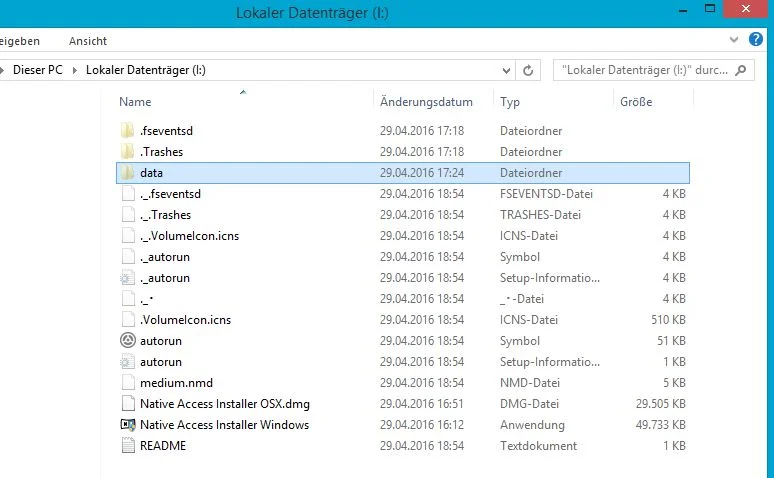This screenshot has width=774, height=478.
Task: Click the 51 KB size value
Action: coord(671,341)
